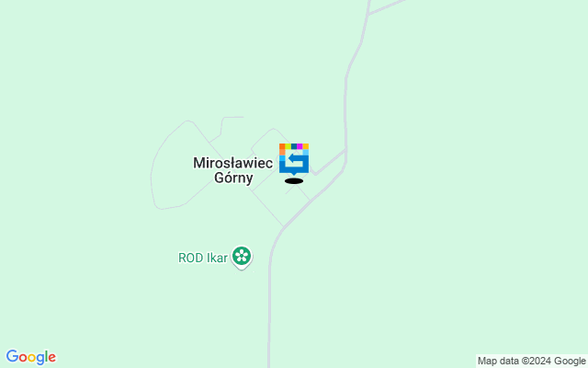Click the rounded street bend northwest of marker
Image resolution: width=588 pixels, height=368 pixels.
click(273, 130)
